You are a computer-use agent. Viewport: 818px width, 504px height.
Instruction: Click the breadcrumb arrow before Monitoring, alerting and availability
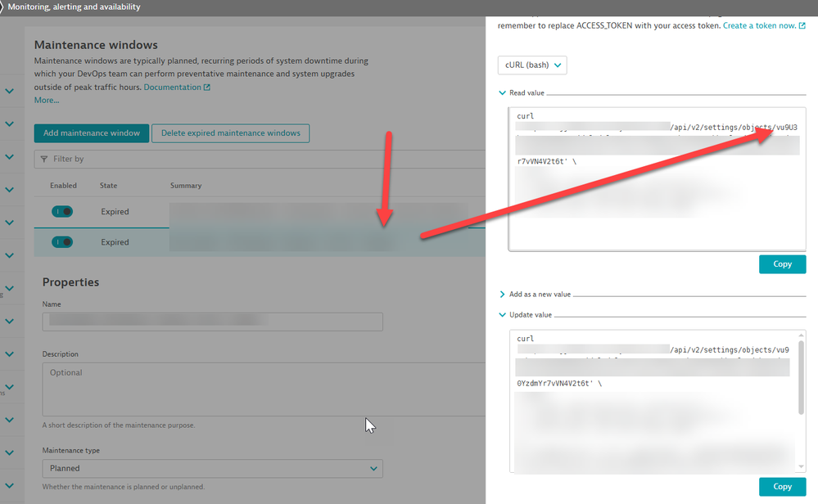pos(2,7)
